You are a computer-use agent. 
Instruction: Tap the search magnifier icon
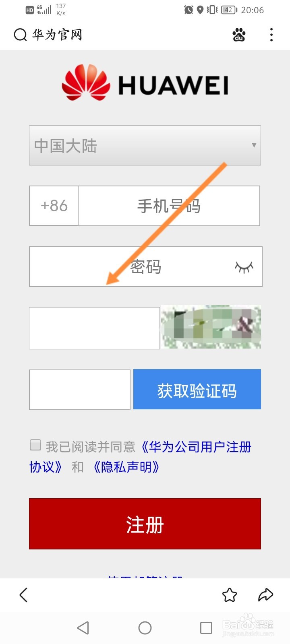click(20, 35)
